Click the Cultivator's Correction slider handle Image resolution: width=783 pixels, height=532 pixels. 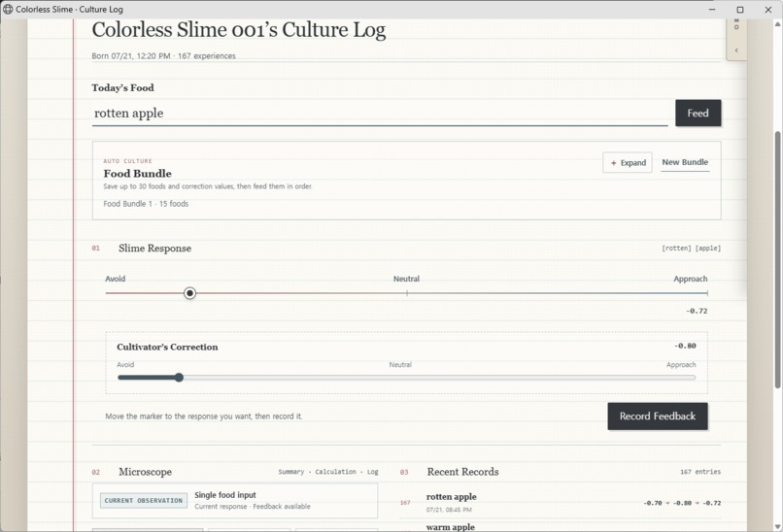point(180,378)
